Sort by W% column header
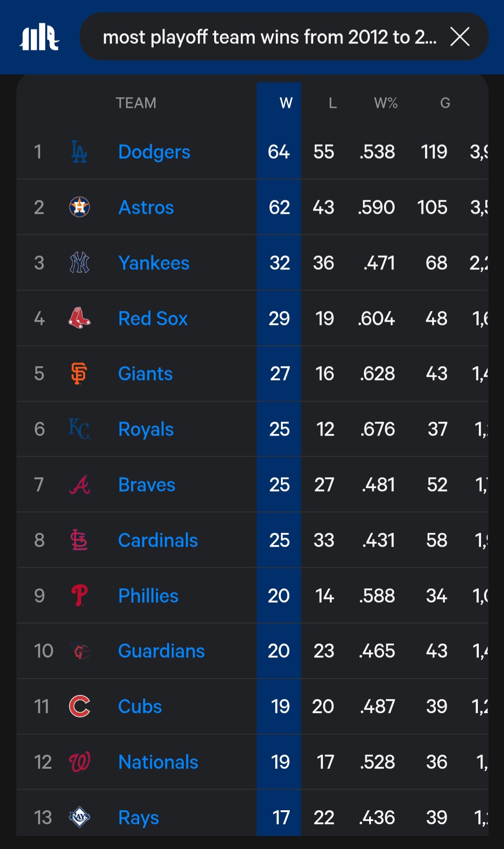504x849 pixels. (x=385, y=103)
